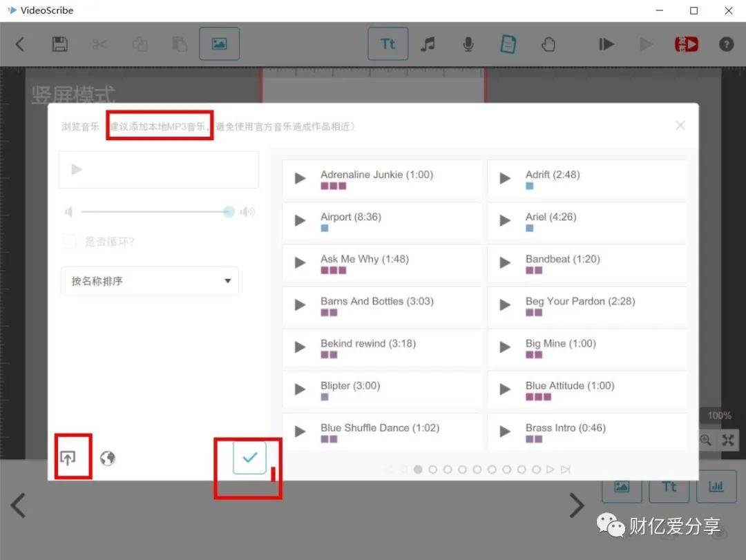
Task: Click the music note toolbar icon
Action: [428, 44]
